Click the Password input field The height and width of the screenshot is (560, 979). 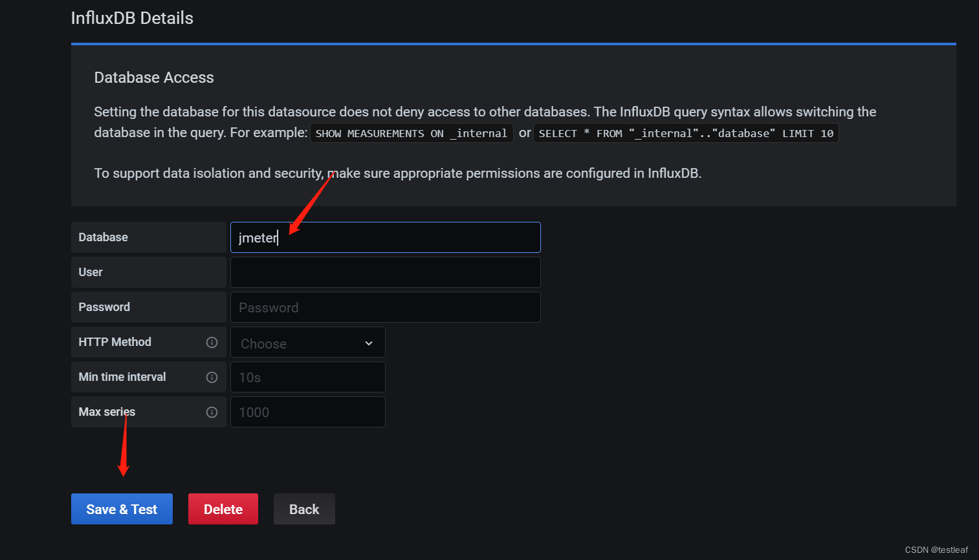[x=386, y=307]
